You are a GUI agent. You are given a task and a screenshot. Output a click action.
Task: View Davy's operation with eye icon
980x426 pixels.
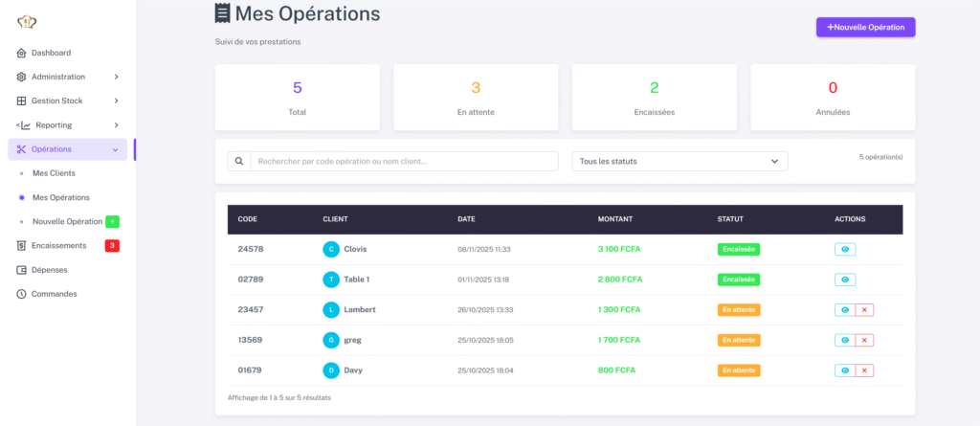coord(844,370)
